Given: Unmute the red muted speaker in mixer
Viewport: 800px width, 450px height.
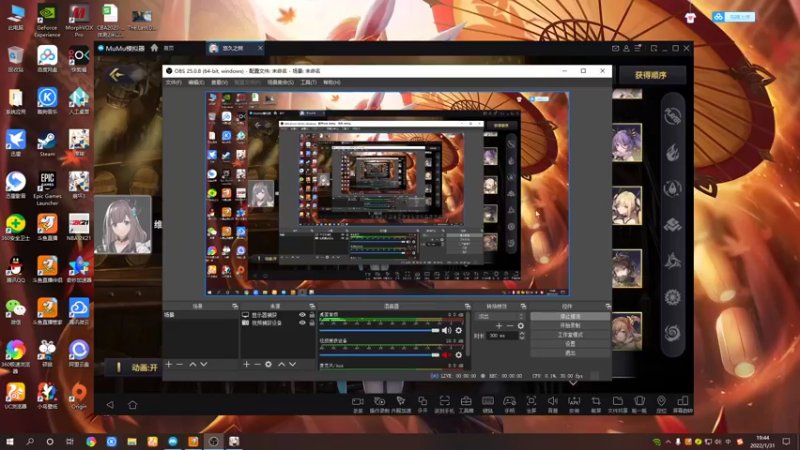Looking at the screenshot, I should [446, 355].
